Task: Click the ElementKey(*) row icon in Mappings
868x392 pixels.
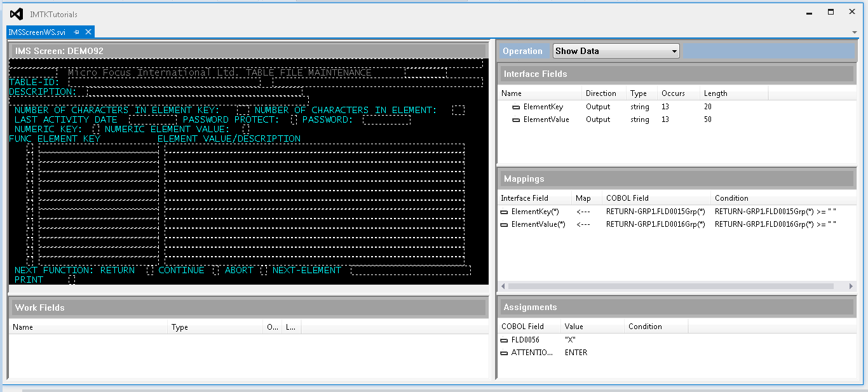Action: (503, 211)
